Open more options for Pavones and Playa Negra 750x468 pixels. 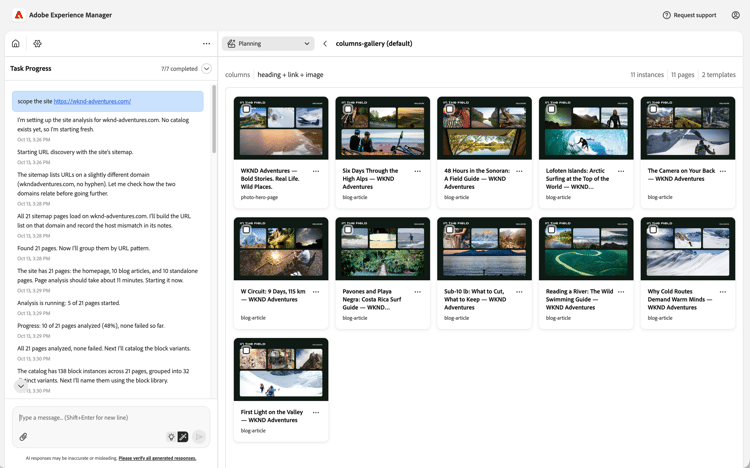coord(418,292)
